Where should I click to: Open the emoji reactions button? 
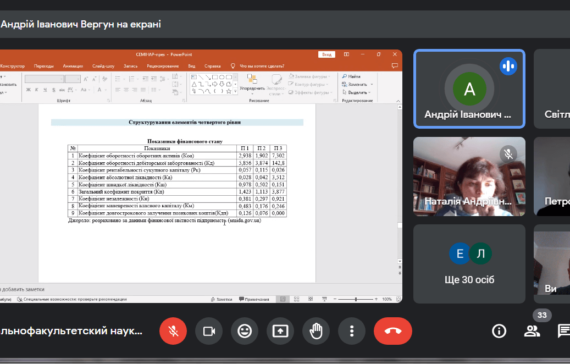[244, 331]
